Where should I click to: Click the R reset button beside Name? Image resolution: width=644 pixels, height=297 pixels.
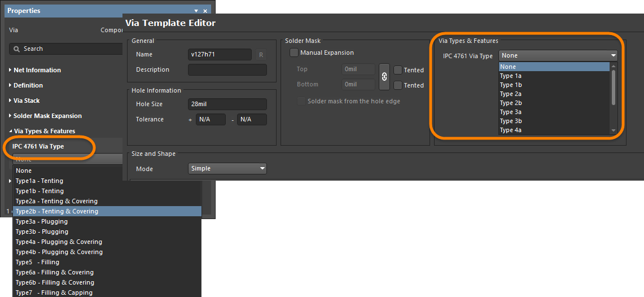[x=261, y=55]
